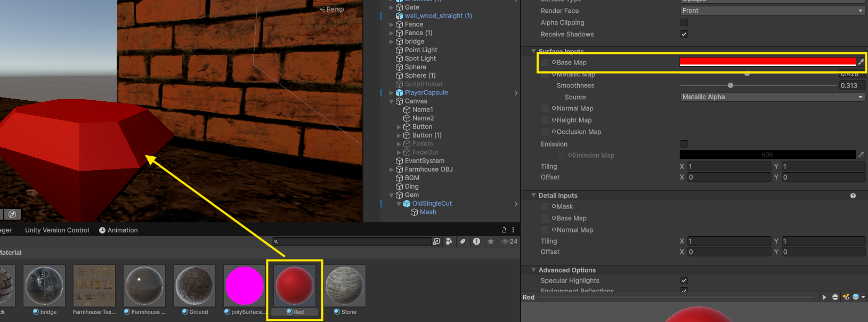This screenshot has height=322, width=868.
Task: Click the Search by Label tag icon
Action: (463, 241)
